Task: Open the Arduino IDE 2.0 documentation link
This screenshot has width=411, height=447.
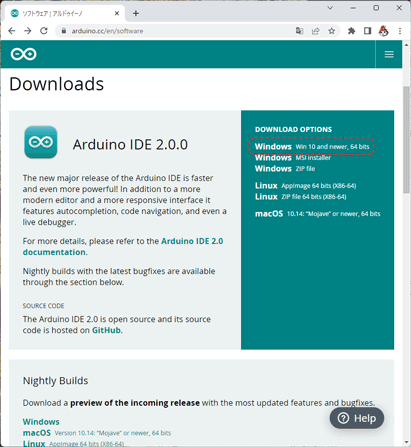Action: 123,247
